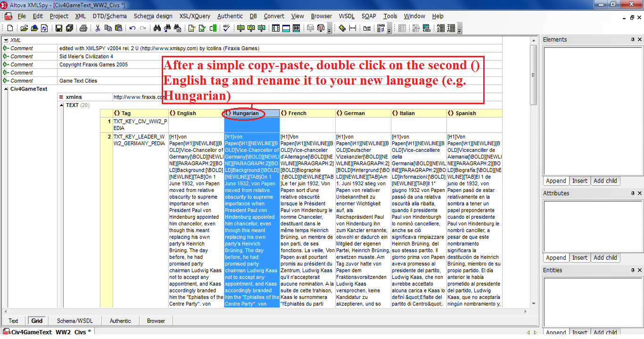Click the Find binoculars icon
The height and width of the screenshot is (339, 644).
pos(157,28)
